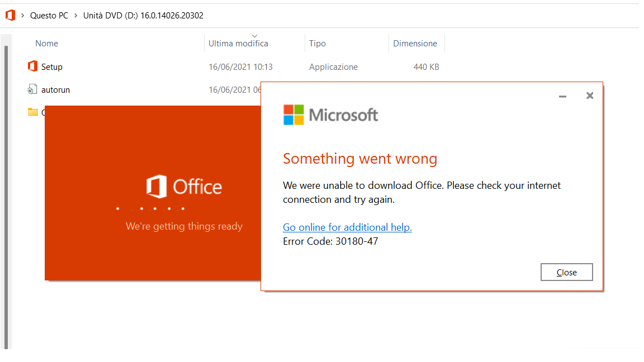Toggle sort arrow above Ultima modifica

click(255, 36)
